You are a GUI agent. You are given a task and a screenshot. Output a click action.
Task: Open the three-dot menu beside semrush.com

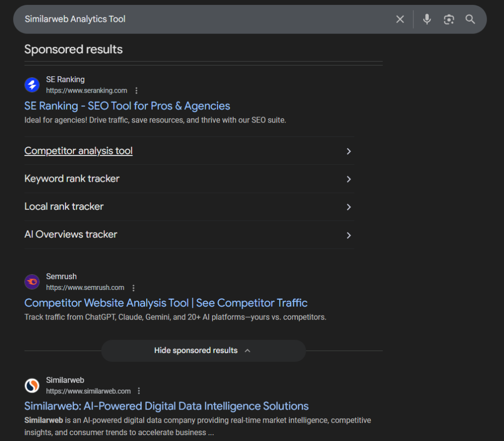click(x=133, y=287)
